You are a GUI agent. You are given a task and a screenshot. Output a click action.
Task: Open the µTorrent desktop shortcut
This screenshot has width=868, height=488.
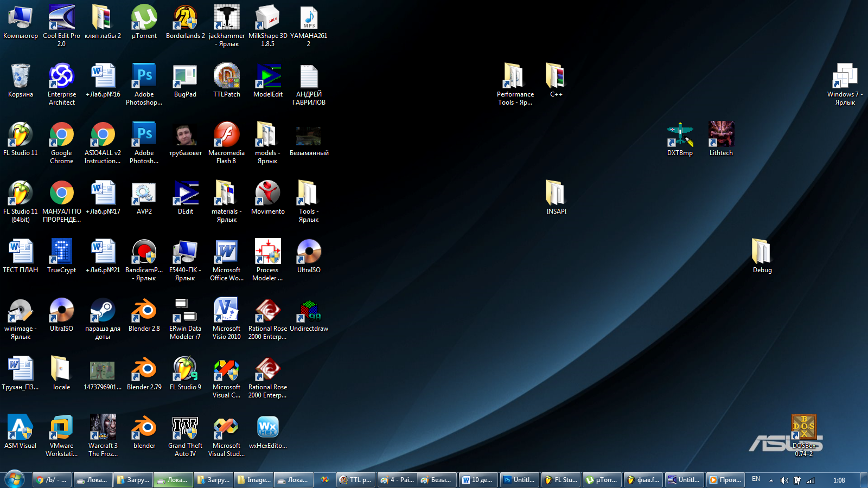click(x=144, y=23)
